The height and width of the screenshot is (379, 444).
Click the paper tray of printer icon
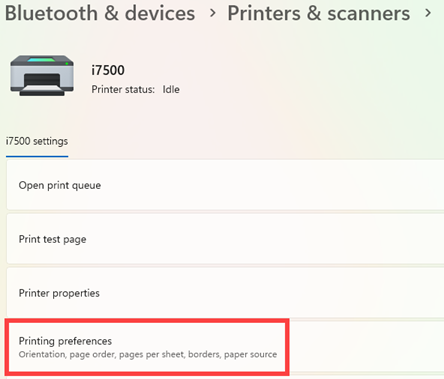point(42,90)
